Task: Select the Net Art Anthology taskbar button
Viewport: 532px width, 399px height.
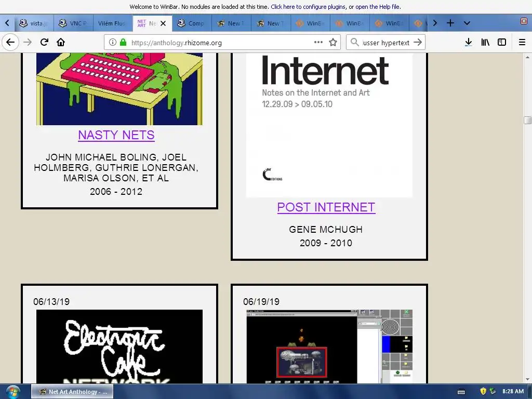Action: click(x=72, y=392)
